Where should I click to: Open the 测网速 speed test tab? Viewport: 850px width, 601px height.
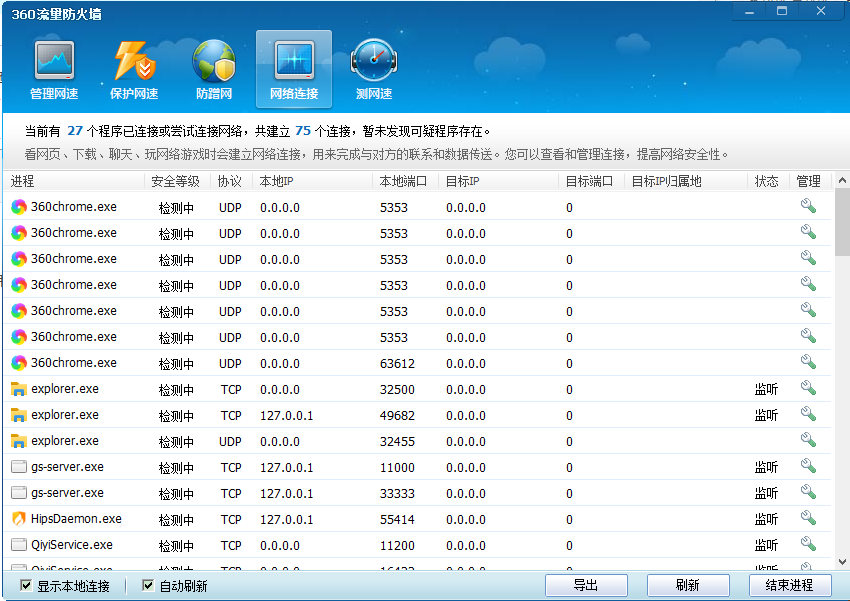[x=374, y=69]
